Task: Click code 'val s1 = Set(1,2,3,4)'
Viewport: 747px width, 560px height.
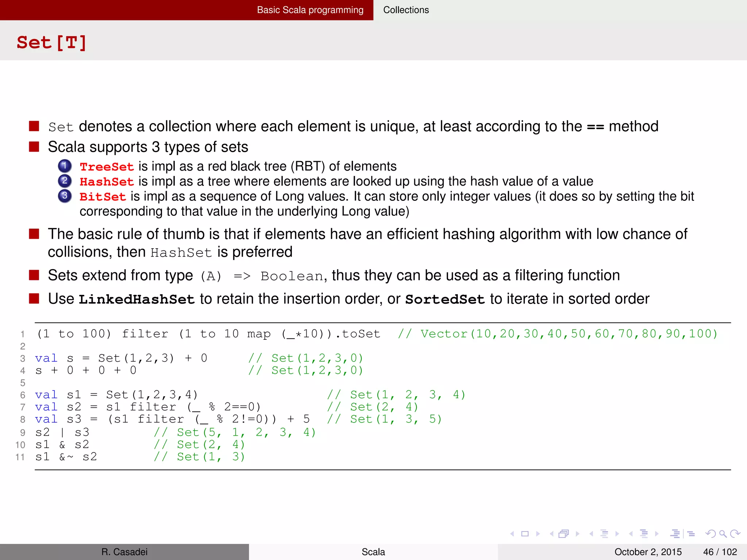Action: point(117,394)
